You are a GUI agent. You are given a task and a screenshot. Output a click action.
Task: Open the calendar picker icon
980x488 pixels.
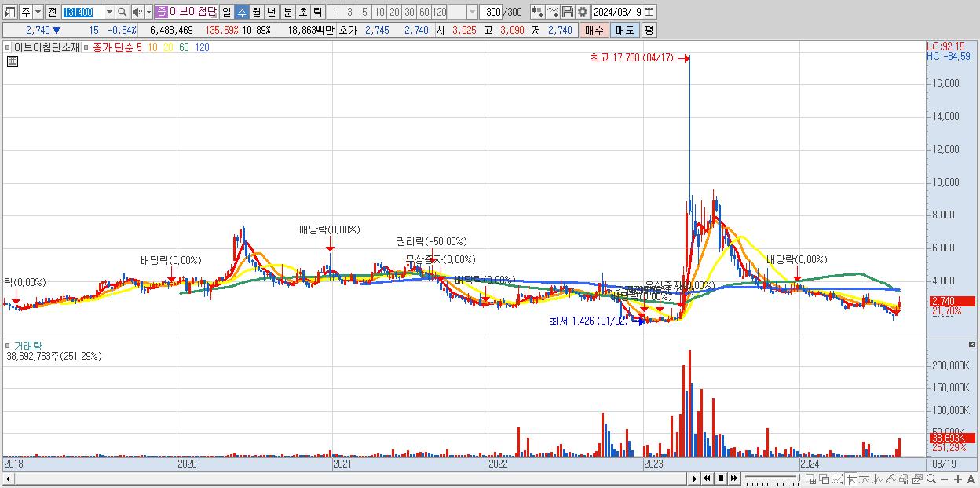(649, 12)
